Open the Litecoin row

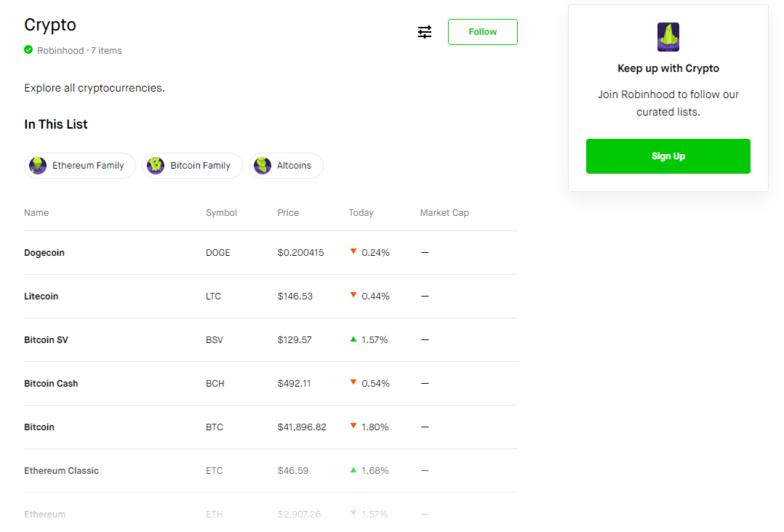tap(271, 297)
